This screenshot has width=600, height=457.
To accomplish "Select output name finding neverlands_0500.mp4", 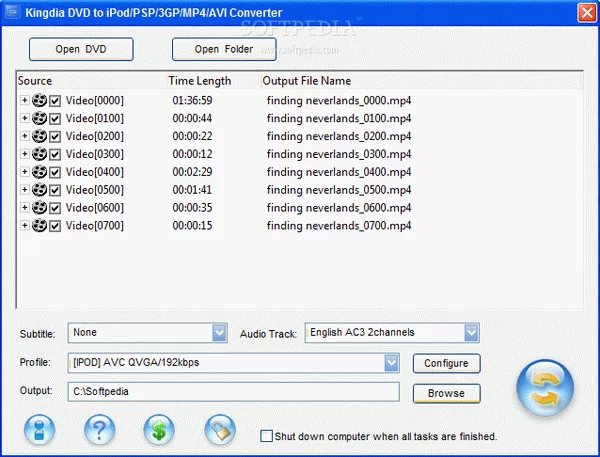I will point(339,190).
